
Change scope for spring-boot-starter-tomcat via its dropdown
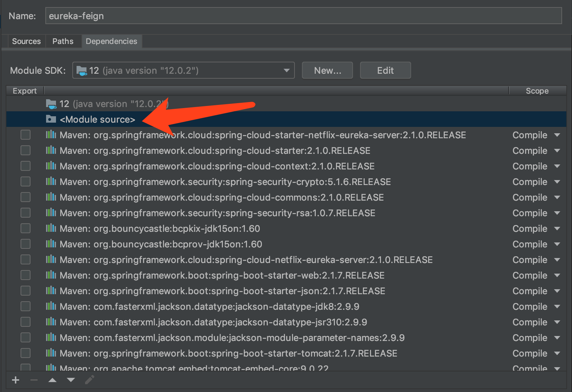(x=557, y=353)
